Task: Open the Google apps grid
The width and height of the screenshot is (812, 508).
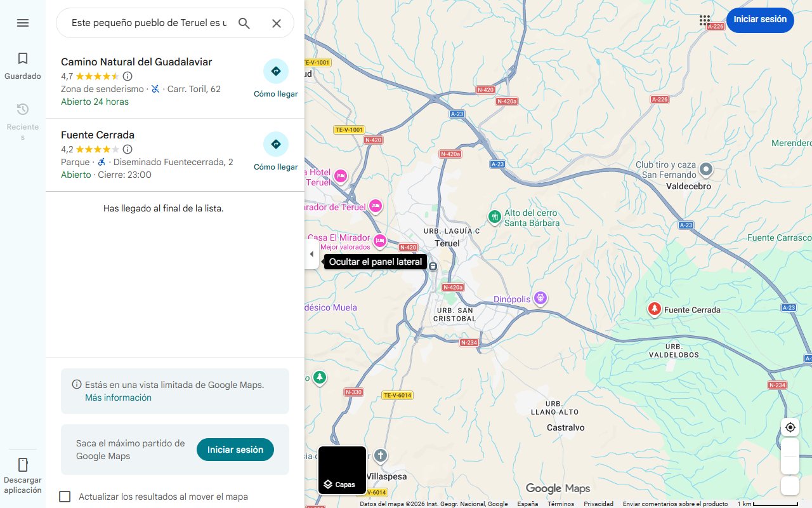Action: tap(705, 20)
